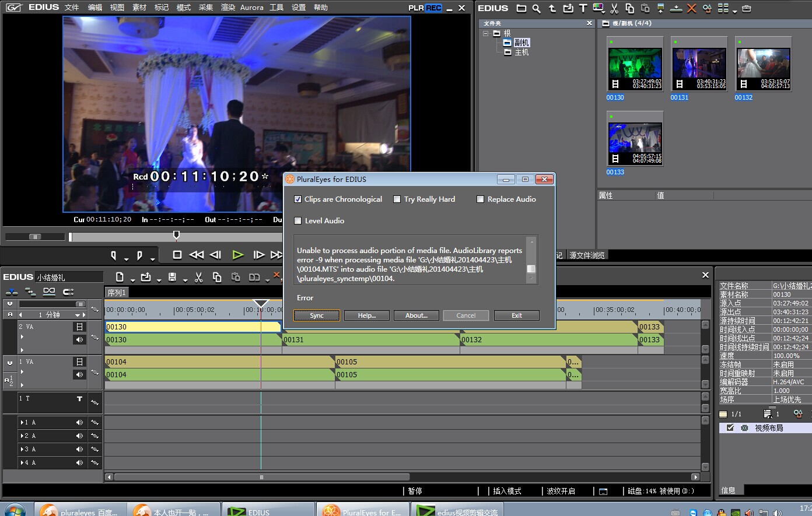
Task: Open the timeline scale 1 分钟 dropdown
Action: [x=78, y=315]
